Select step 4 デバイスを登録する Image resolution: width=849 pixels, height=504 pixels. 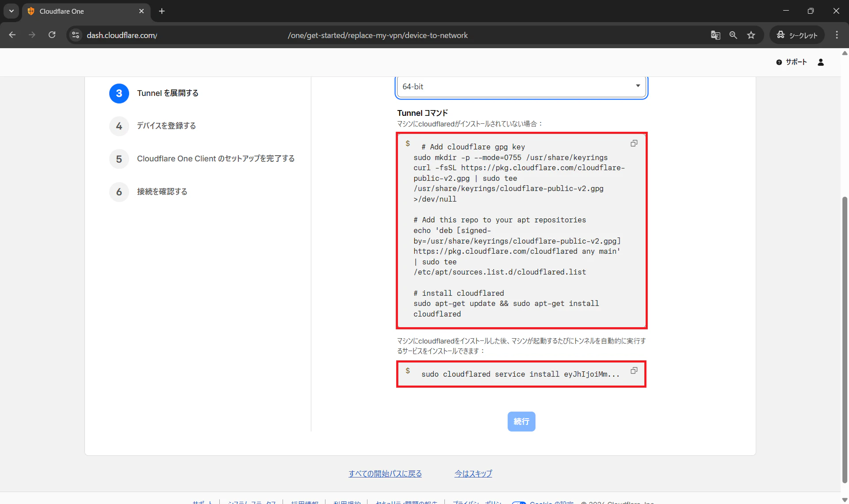[153, 126]
